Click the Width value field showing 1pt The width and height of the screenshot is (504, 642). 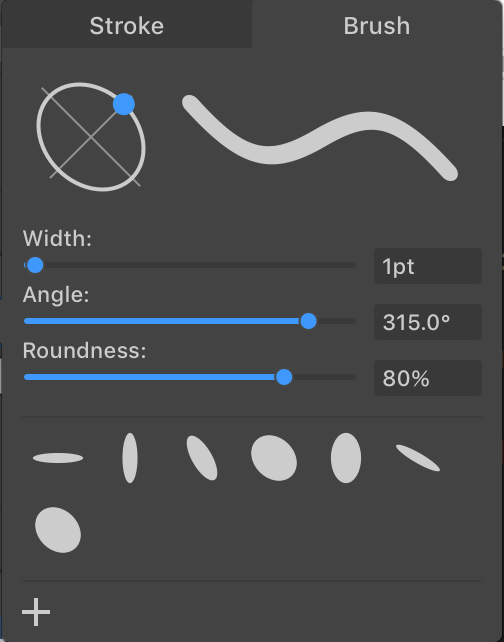pyautogui.click(x=428, y=266)
